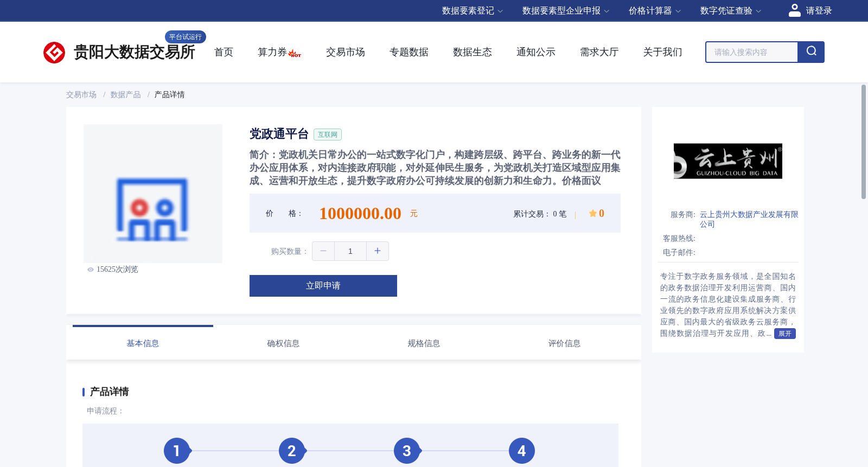Click the product title 党政通平台
868x467 pixels.
click(279, 134)
